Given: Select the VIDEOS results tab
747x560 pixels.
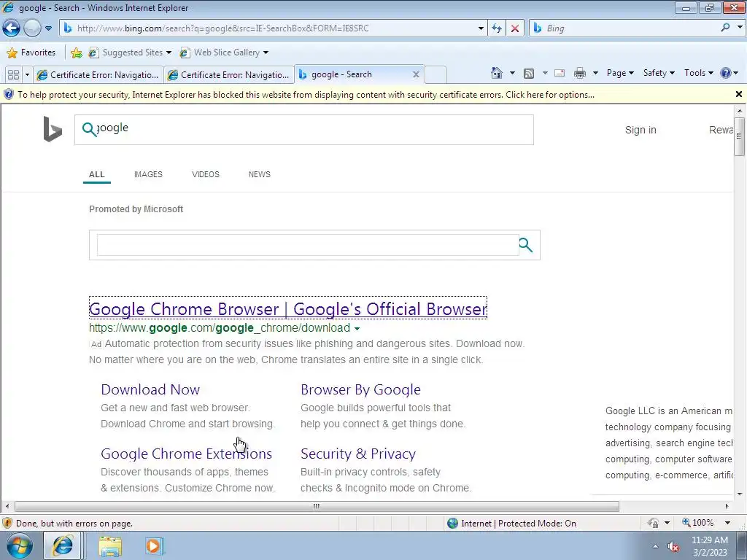Looking at the screenshot, I should (x=205, y=174).
